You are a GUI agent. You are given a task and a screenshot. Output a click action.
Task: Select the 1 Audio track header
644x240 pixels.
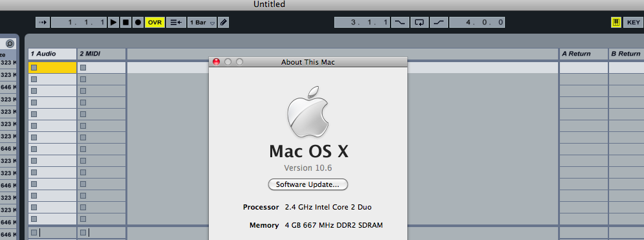[52, 54]
